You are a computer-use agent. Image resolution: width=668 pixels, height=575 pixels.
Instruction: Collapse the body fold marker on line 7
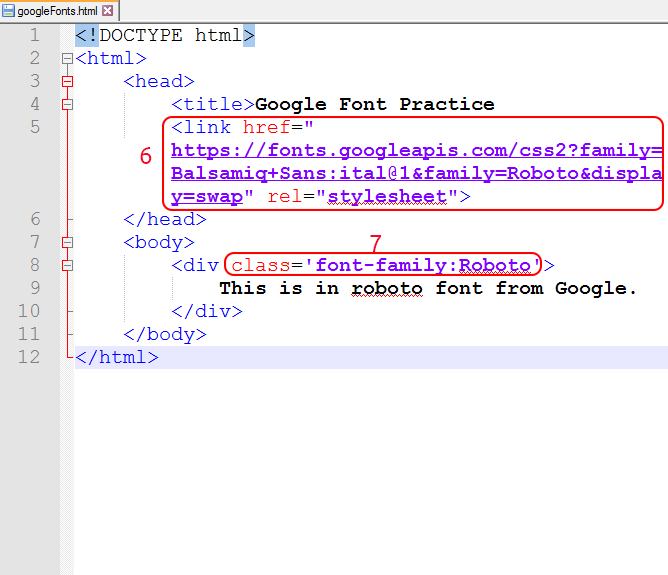point(67,242)
